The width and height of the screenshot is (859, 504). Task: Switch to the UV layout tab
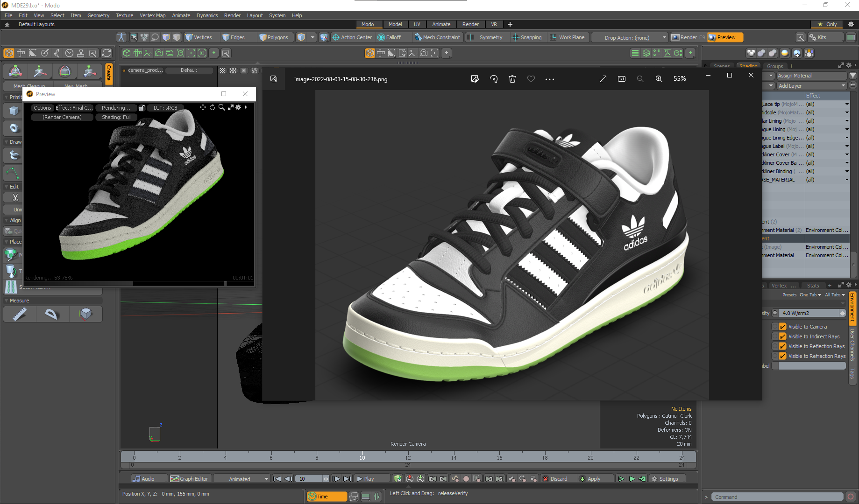coord(417,24)
